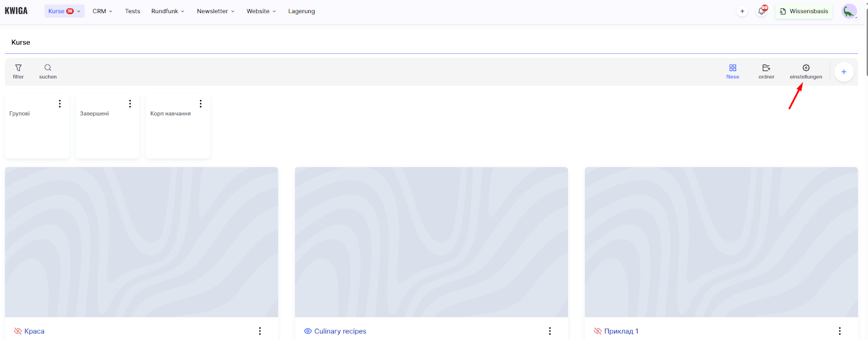
Task: Open einstellungen gear settings
Action: coord(806,71)
